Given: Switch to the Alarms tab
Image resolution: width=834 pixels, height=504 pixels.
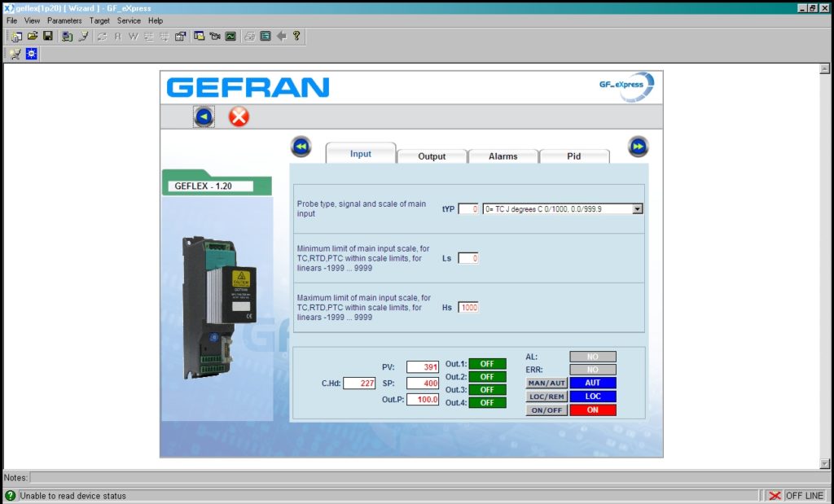Looking at the screenshot, I should coord(503,156).
